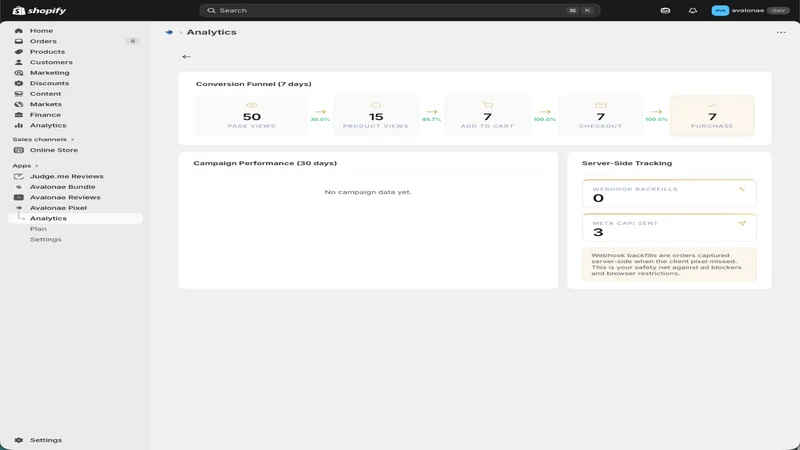
Task: Click the Orders count badge
Action: (x=132, y=41)
